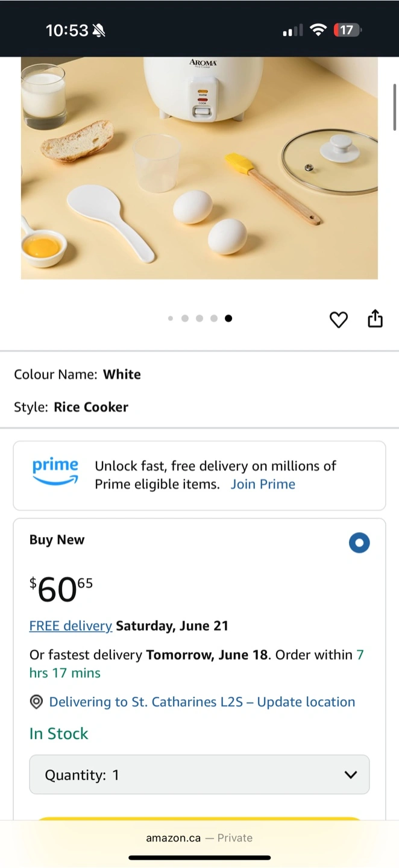Select the Buy New radio button
This screenshot has height=868, width=399.
click(x=359, y=543)
